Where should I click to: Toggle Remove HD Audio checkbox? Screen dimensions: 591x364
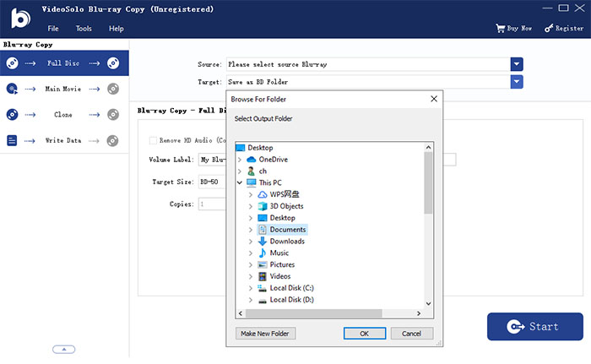click(x=153, y=140)
